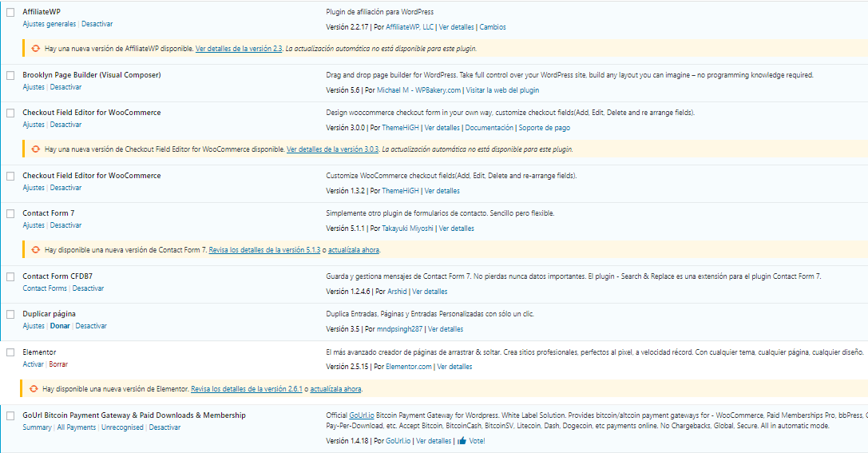Tick the Contact Form 7 checkbox
868x453 pixels.
coord(10,214)
